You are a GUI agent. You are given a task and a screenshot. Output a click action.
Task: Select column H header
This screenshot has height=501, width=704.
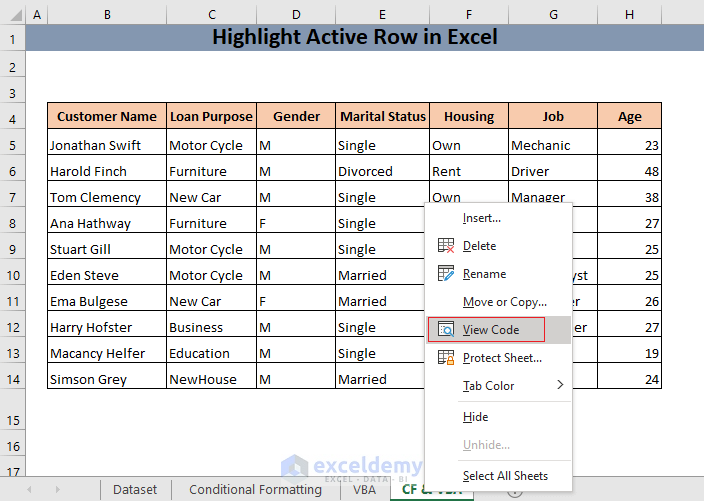tap(629, 15)
